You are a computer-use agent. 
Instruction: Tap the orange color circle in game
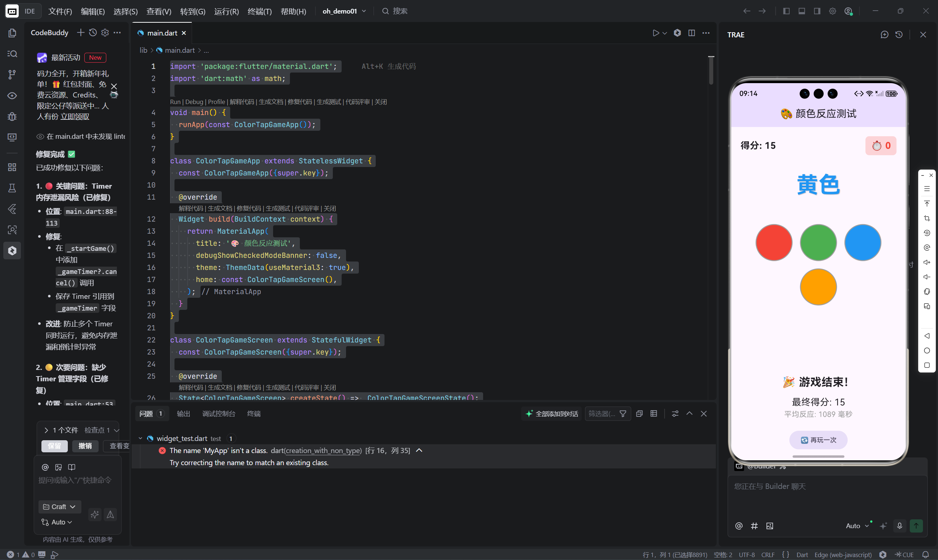pos(818,287)
